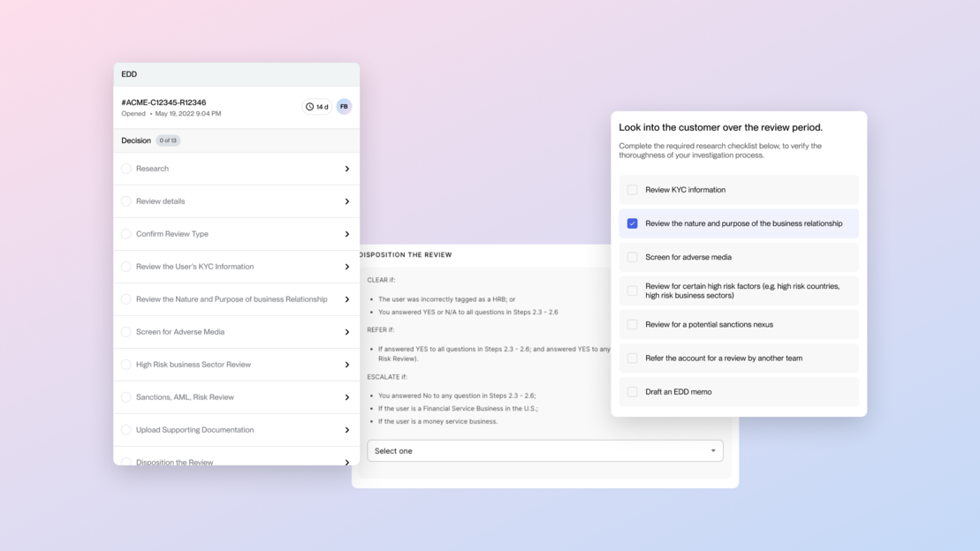Toggle Sanctions, AML, Risk Review circle
The image size is (980, 551).
(126, 397)
